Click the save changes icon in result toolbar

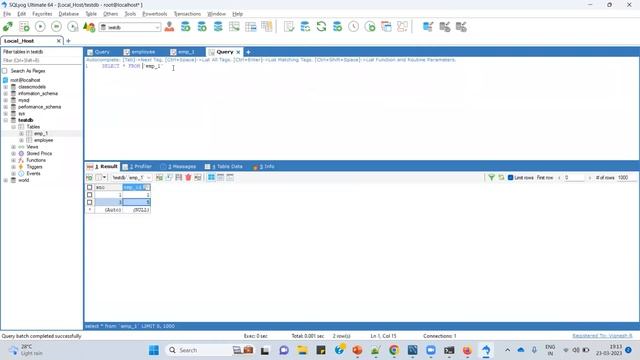(x=178, y=178)
